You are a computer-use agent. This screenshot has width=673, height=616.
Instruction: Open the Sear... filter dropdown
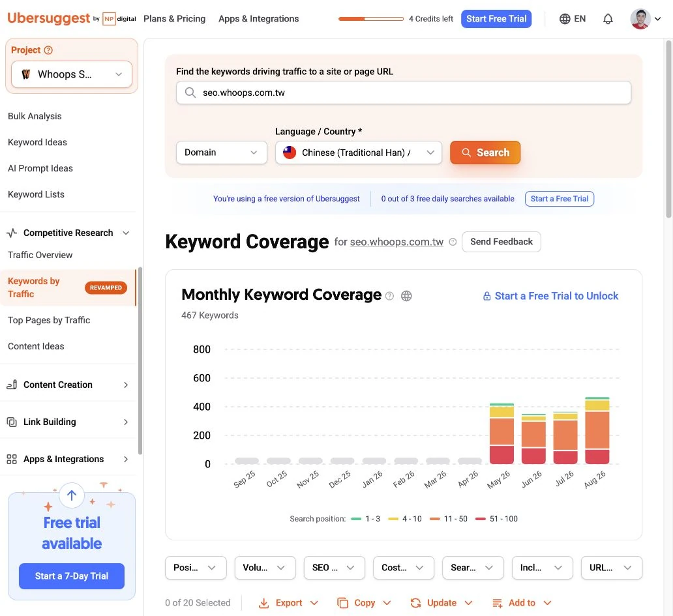pos(473,568)
